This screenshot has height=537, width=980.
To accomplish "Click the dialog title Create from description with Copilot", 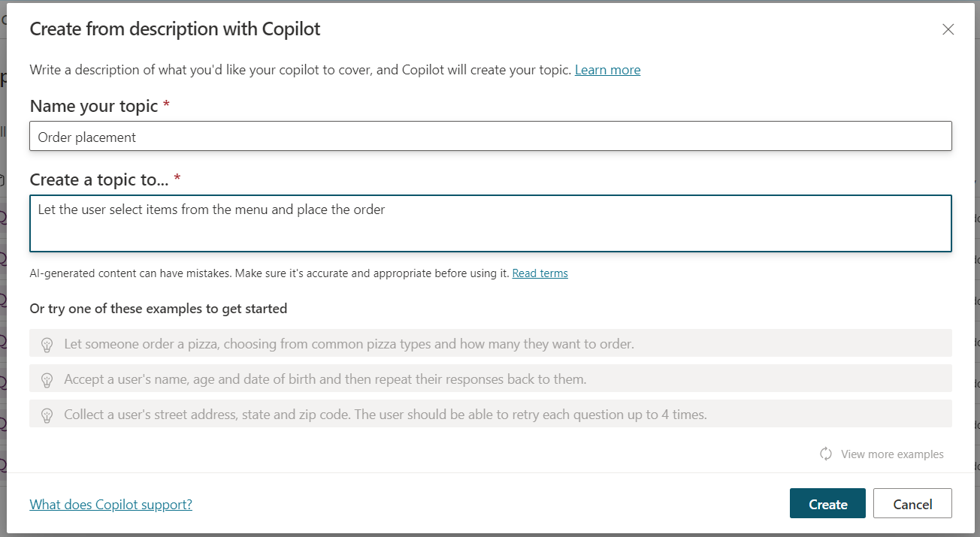I will [174, 29].
